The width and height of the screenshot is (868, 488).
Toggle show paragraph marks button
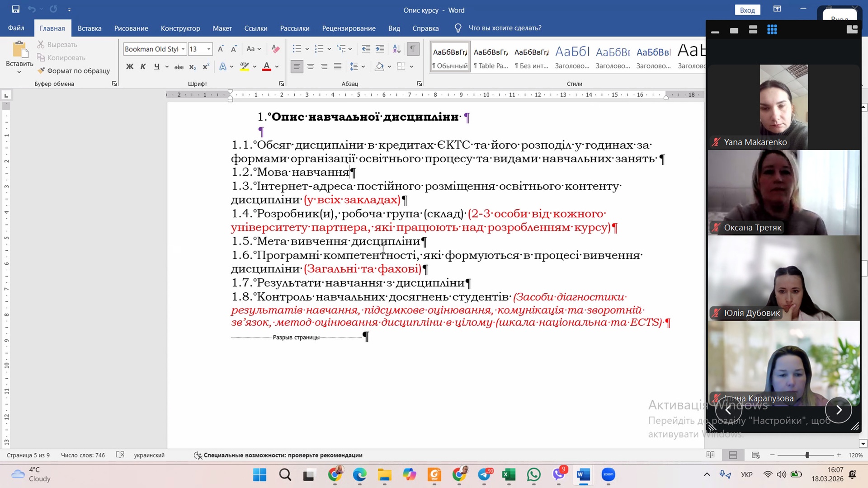tap(413, 49)
